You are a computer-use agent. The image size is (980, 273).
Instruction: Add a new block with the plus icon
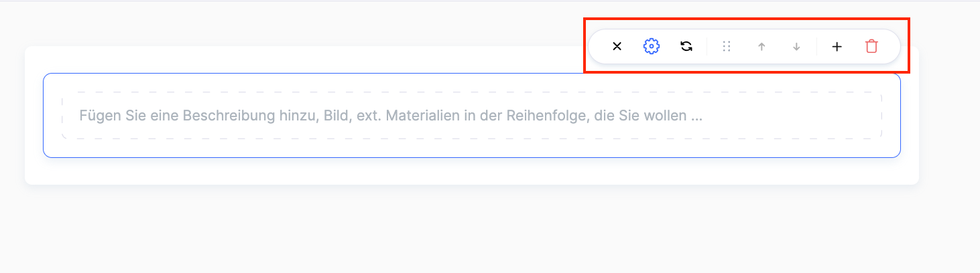point(837,47)
